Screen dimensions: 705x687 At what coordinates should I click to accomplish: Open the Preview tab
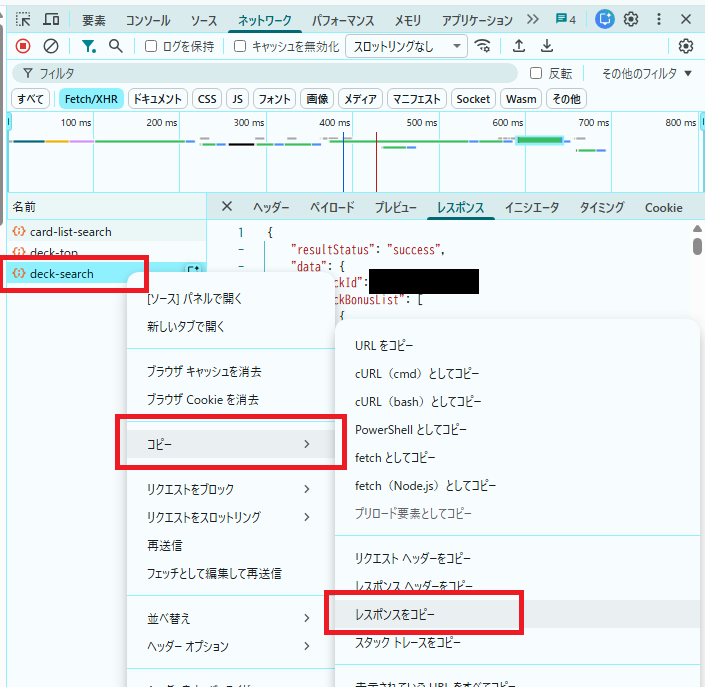pos(396,207)
